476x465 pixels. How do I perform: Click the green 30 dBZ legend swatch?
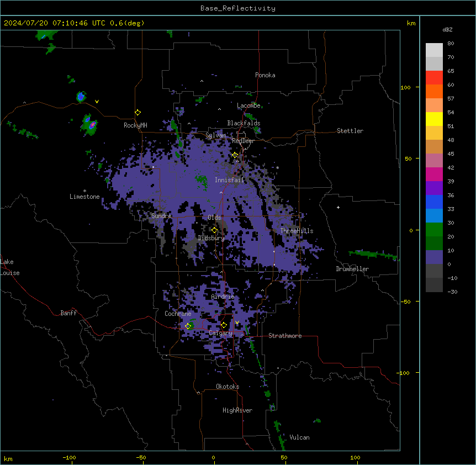(434, 230)
